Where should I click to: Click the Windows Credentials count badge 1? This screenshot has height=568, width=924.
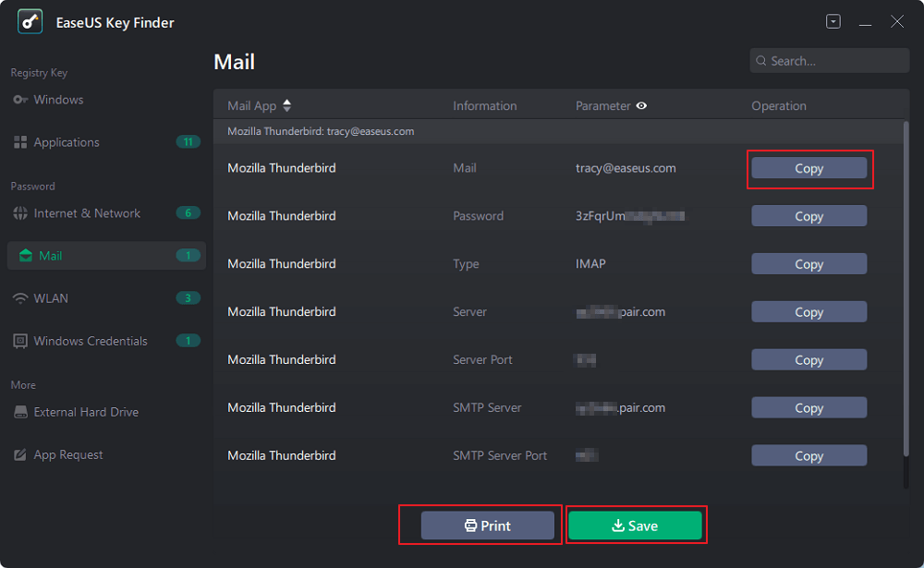tap(188, 341)
